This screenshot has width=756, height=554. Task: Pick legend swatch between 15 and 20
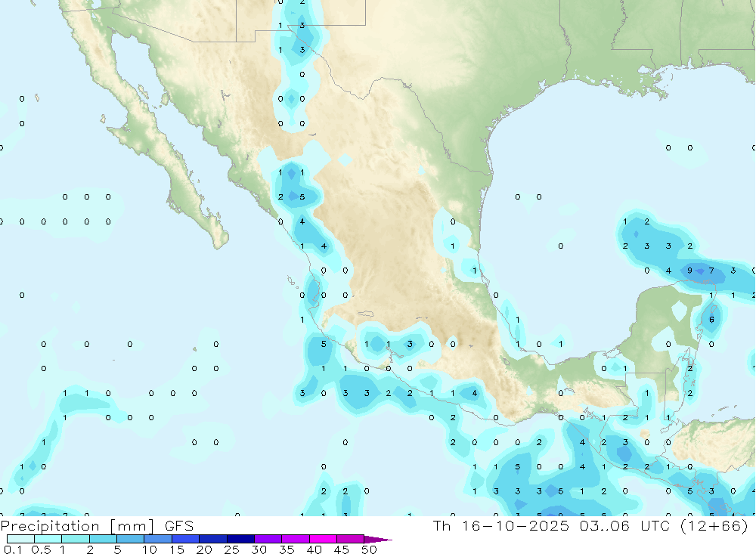click(186, 539)
